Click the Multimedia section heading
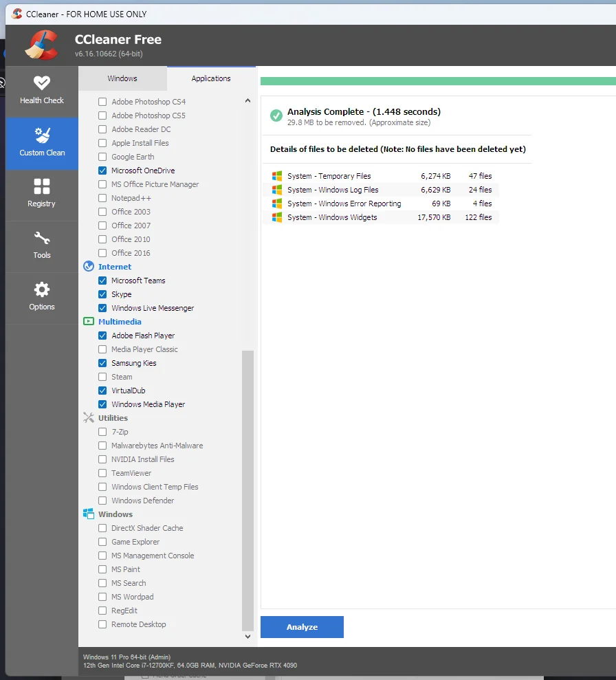The image size is (616, 680). (x=120, y=322)
